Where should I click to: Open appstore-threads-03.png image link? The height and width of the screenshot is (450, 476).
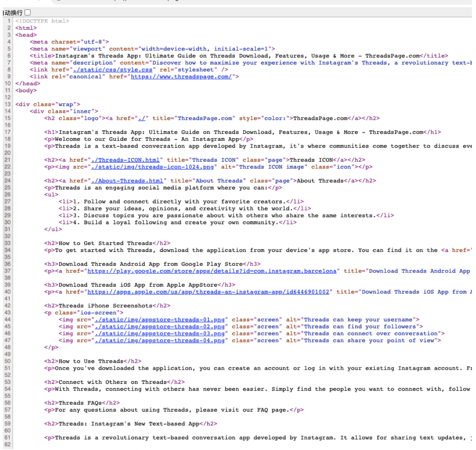pyautogui.click(x=160, y=334)
